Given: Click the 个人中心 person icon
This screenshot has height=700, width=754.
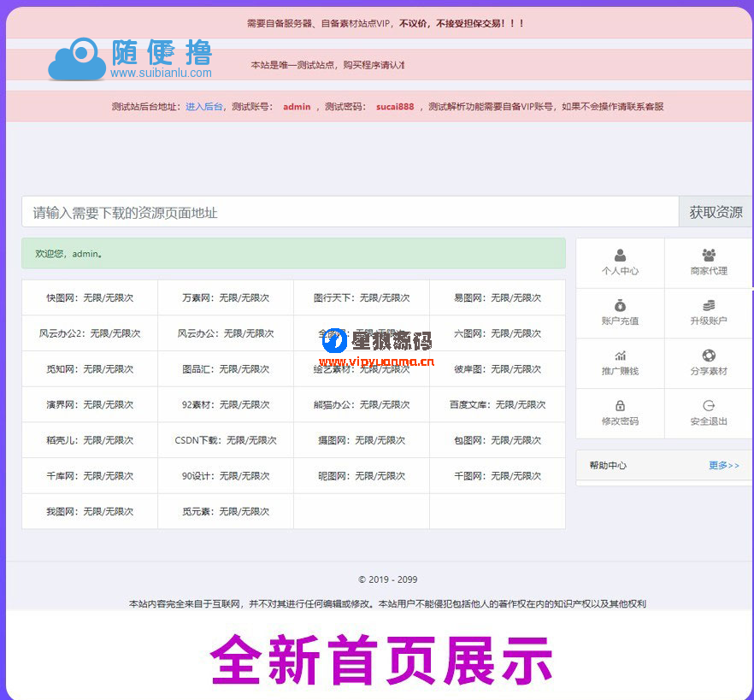Looking at the screenshot, I should tap(620, 255).
